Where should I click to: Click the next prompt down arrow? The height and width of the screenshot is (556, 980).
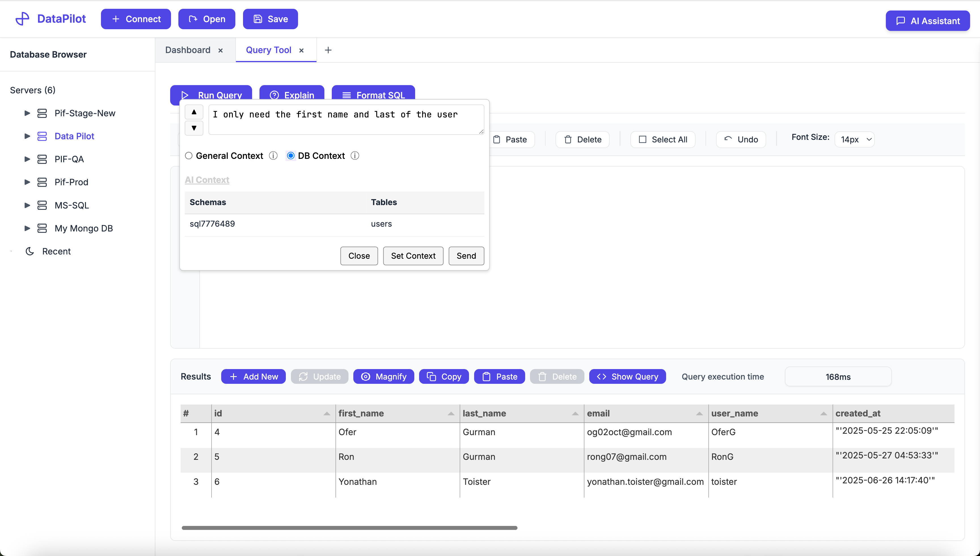194,128
